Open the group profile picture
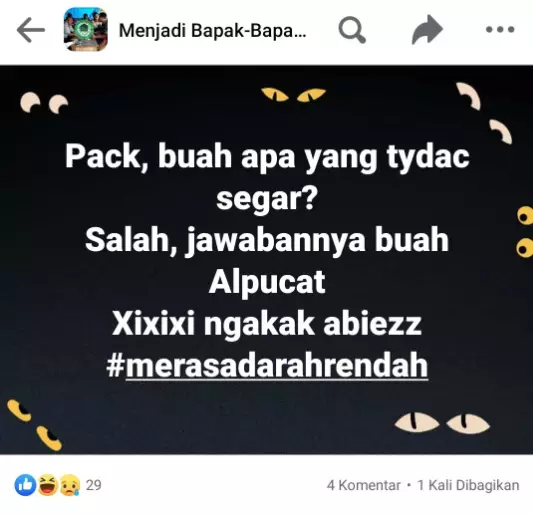The width and height of the screenshot is (533, 514). [86, 30]
